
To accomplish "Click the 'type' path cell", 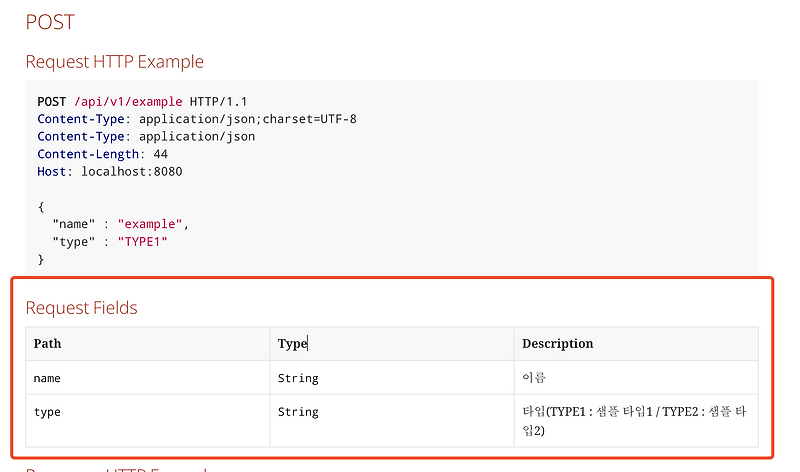I will [148, 421].
